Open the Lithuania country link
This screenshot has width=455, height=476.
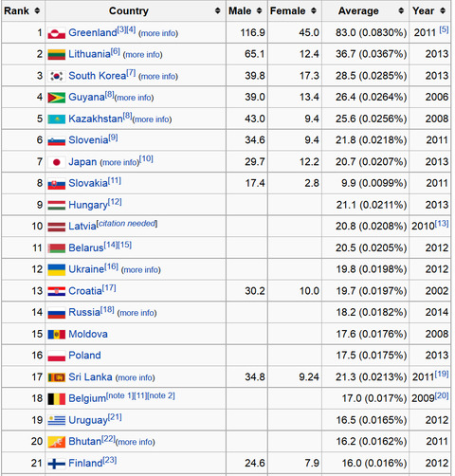pyautogui.click(x=89, y=54)
